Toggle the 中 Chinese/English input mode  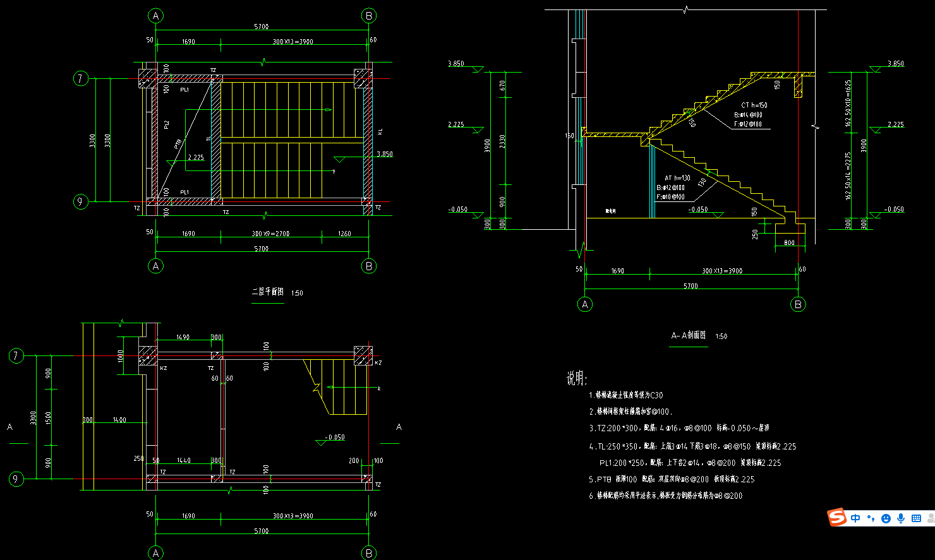pos(855,518)
